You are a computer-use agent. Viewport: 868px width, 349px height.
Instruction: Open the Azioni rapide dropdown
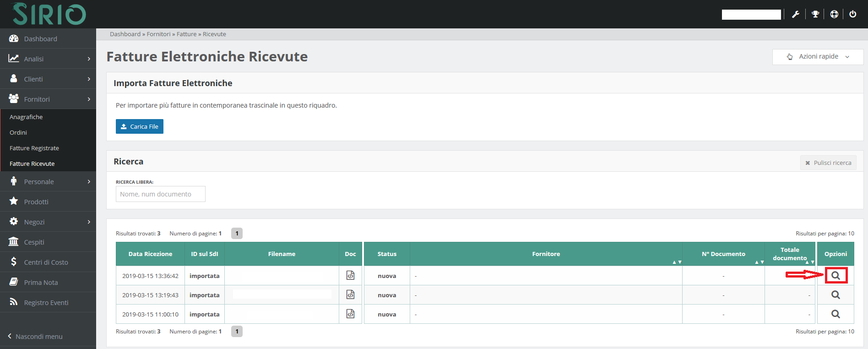pos(818,57)
